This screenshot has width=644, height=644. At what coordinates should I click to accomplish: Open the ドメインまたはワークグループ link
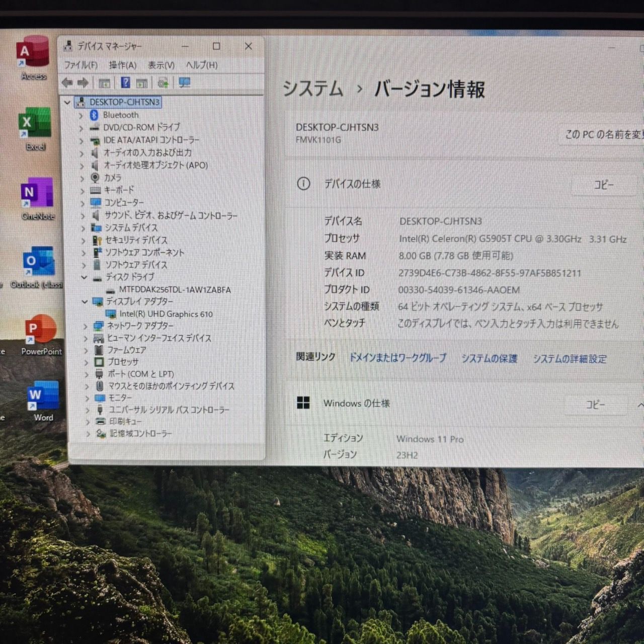(x=398, y=359)
